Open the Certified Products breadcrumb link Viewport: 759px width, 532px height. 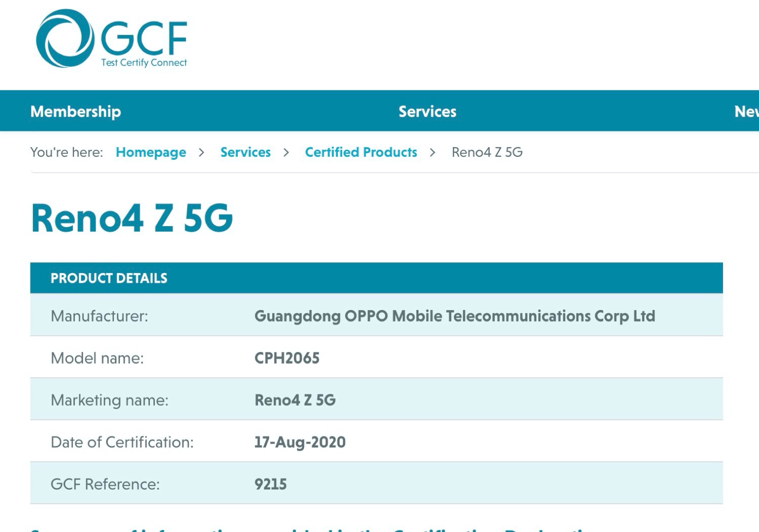[x=361, y=152]
